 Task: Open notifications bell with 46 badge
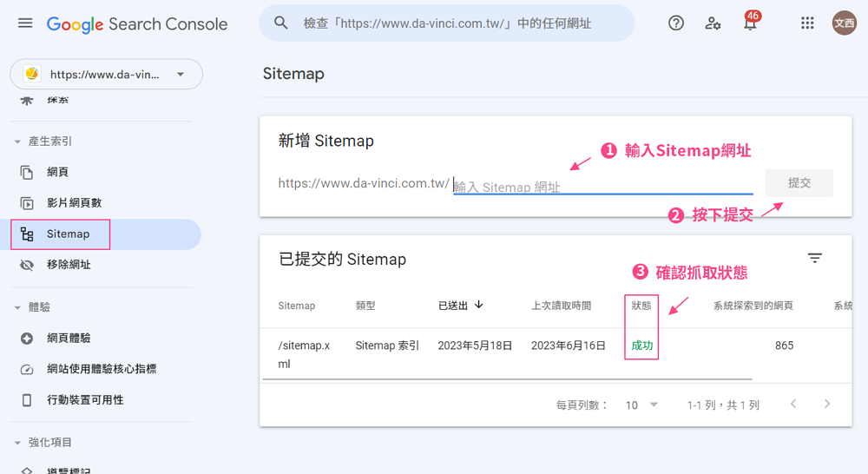(x=751, y=23)
